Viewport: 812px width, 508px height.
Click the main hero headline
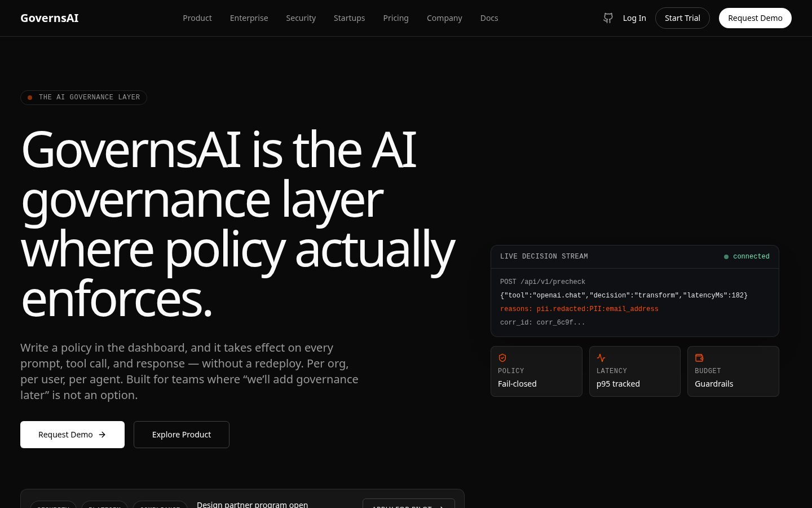pos(237,224)
